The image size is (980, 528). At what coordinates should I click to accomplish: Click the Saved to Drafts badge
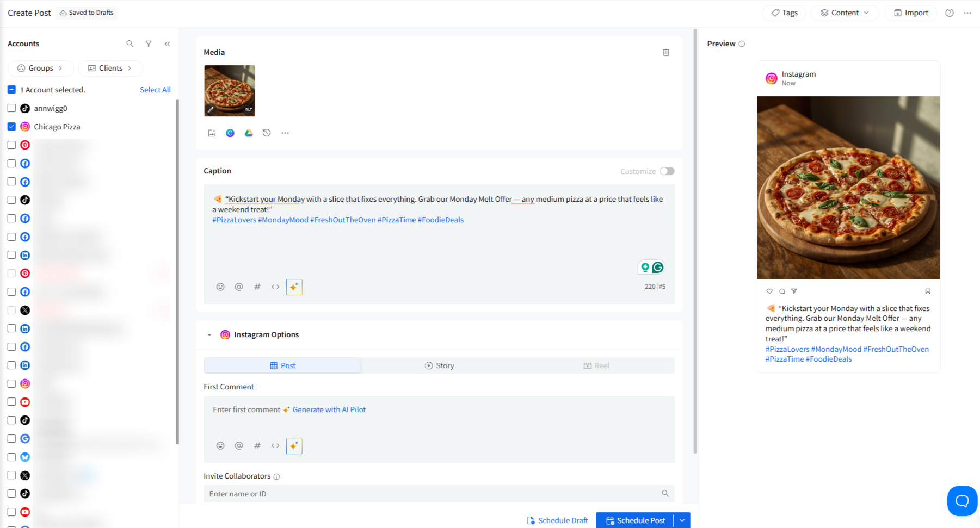[x=87, y=13]
